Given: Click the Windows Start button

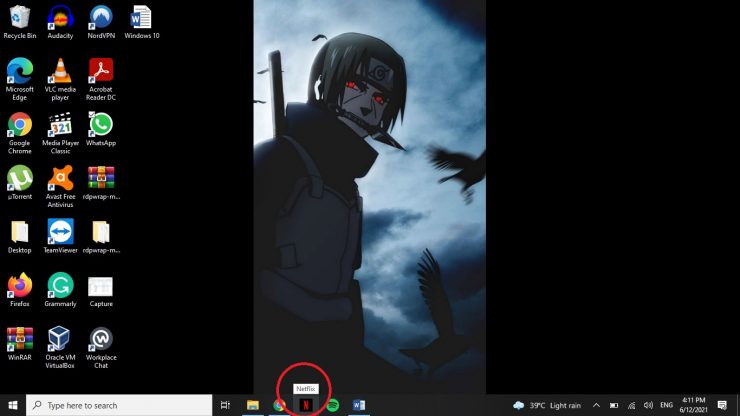Looking at the screenshot, I should click(x=13, y=405).
